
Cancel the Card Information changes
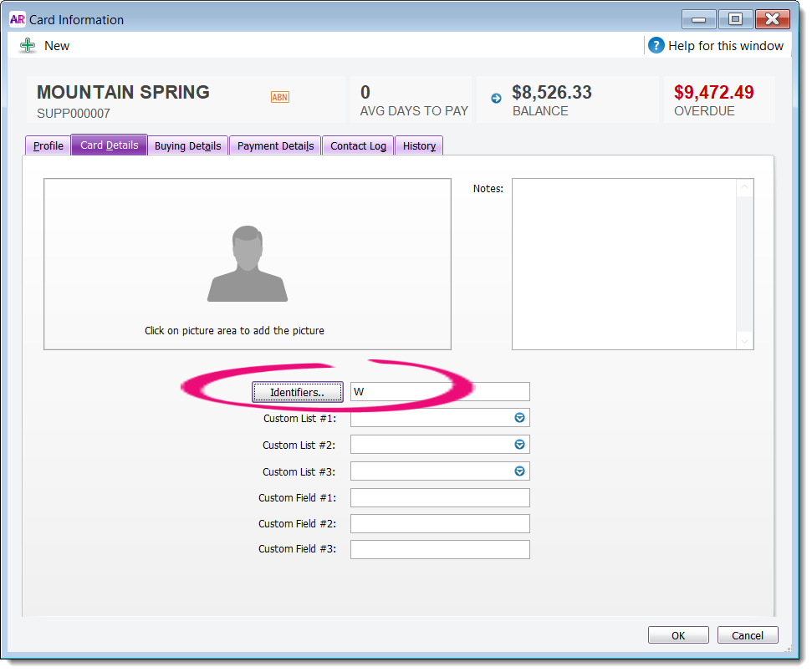tap(747, 634)
